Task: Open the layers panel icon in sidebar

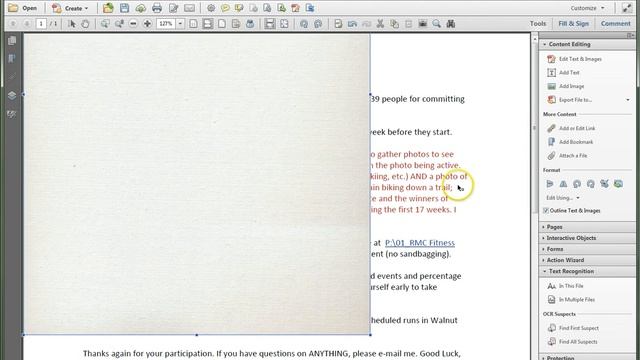Action: point(12,96)
